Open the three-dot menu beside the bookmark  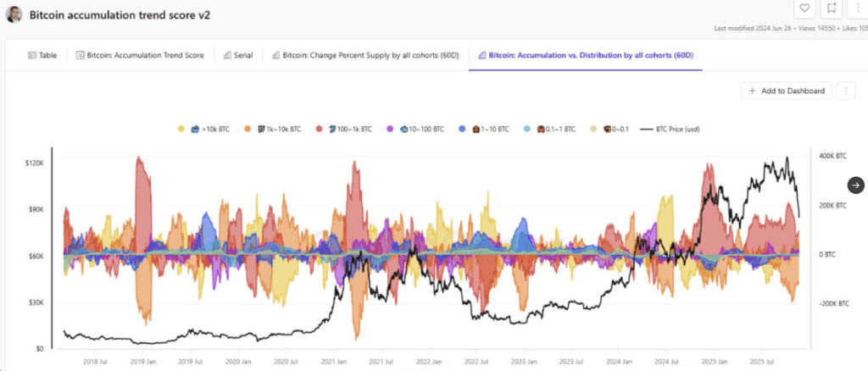pyautogui.click(x=859, y=8)
